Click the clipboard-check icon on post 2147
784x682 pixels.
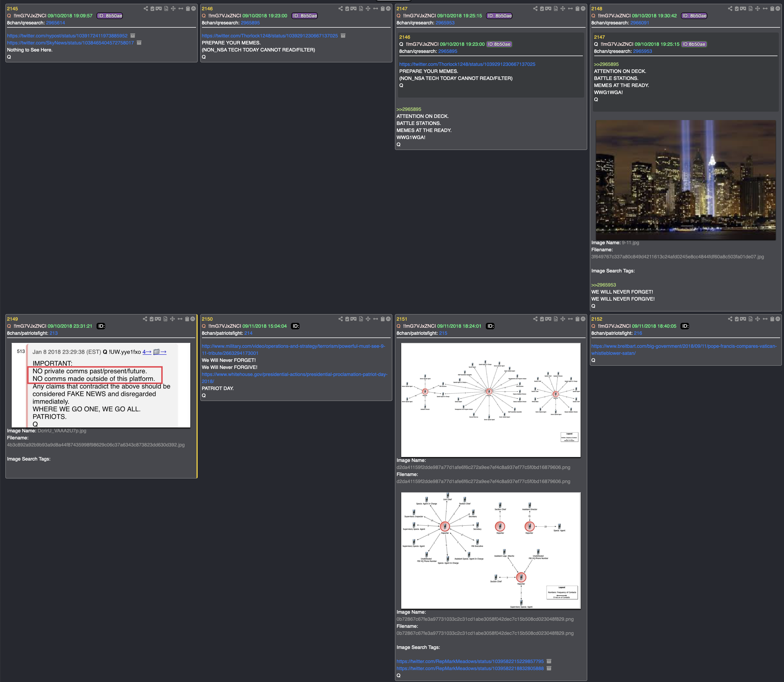point(542,8)
